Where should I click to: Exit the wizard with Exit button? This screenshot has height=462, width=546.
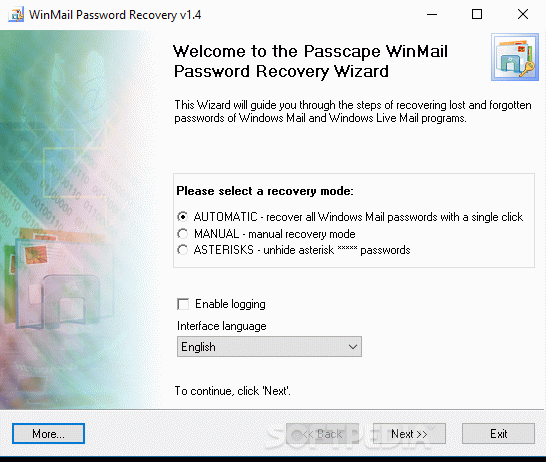pos(498,434)
